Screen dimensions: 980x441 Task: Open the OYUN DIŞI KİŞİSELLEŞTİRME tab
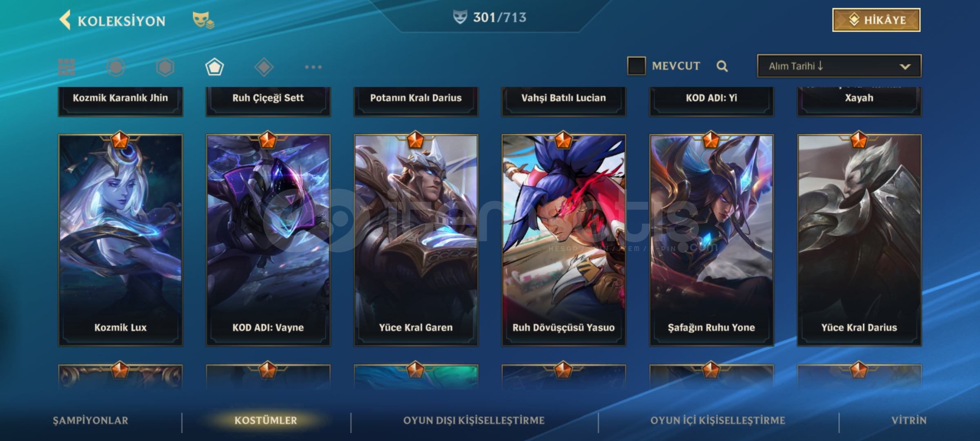(474, 421)
